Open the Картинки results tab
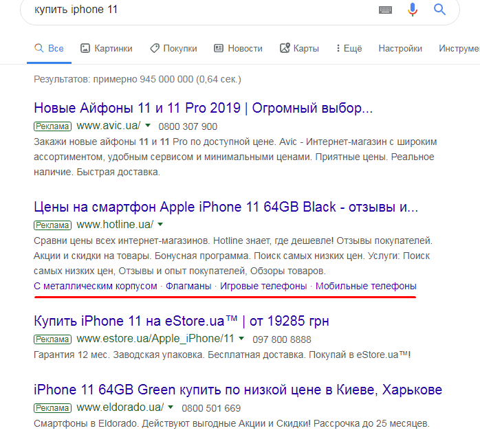The width and height of the screenshot is (480, 448). pos(106,48)
